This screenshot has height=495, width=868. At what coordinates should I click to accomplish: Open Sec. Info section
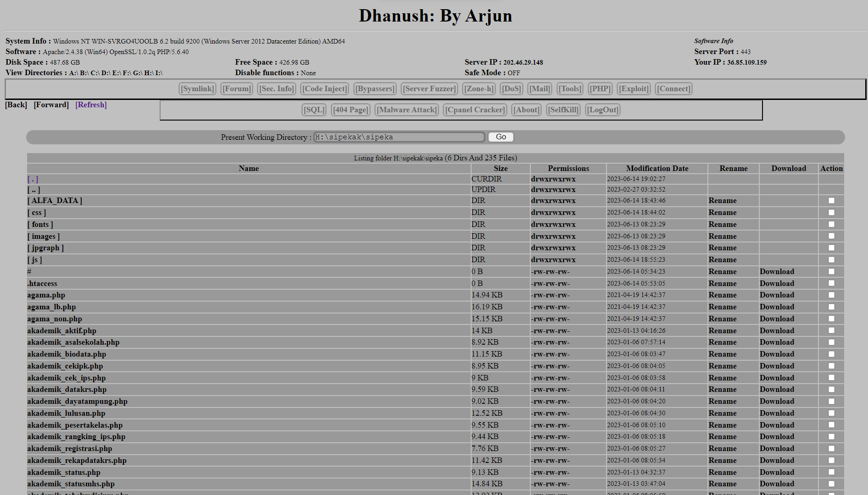pyautogui.click(x=277, y=89)
